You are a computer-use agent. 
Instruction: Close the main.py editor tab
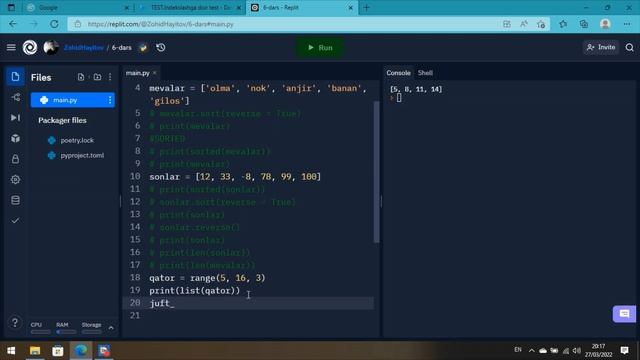pos(155,73)
